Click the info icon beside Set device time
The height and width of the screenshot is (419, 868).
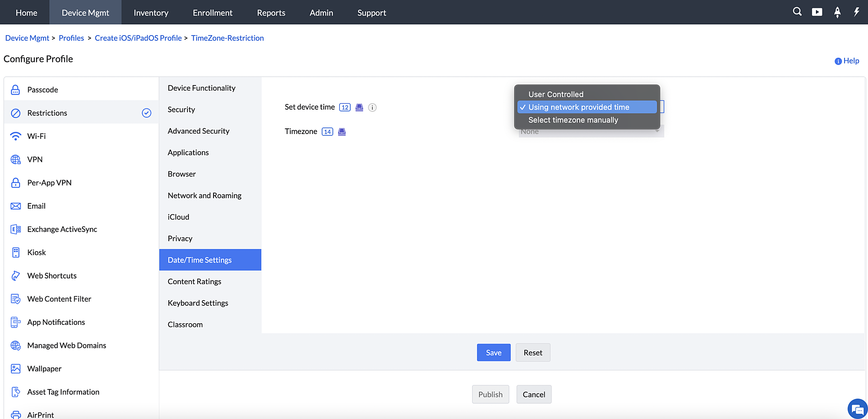pyautogui.click(x=372, y=108)
